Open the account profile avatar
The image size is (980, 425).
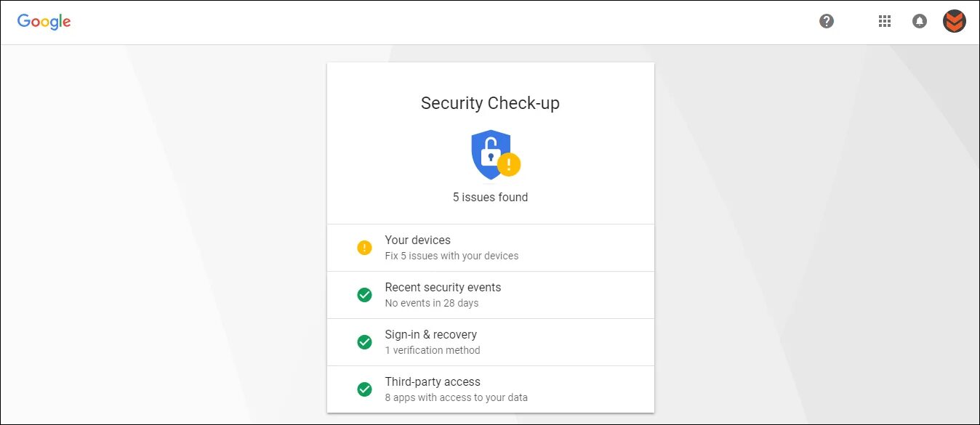pyautogui.click(x=954, y=21)
